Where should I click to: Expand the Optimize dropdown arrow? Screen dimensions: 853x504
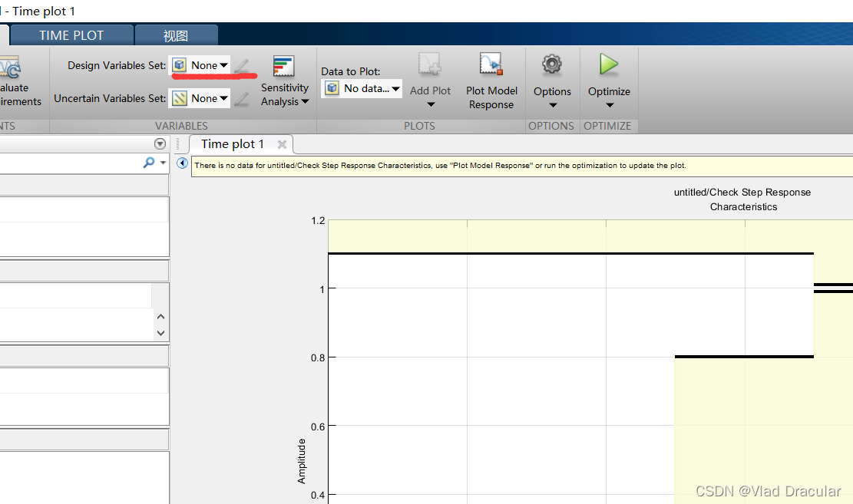point(610,105)
